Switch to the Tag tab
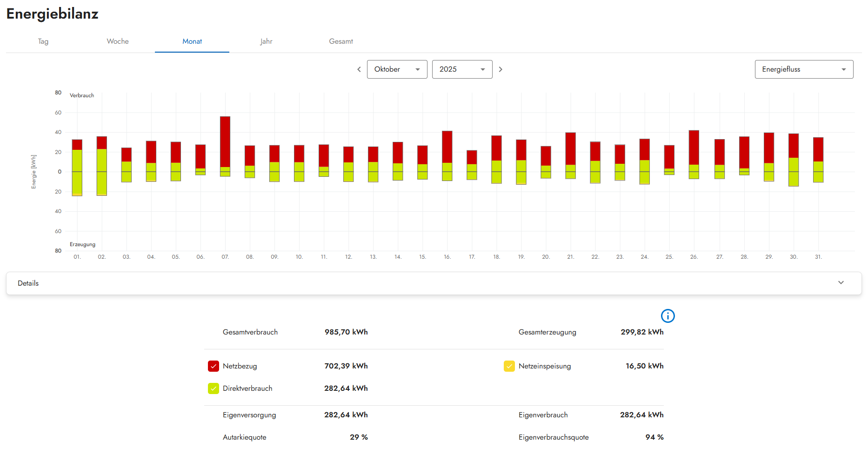The width and height of the screenshot is (868, 455). click(43, 41)
